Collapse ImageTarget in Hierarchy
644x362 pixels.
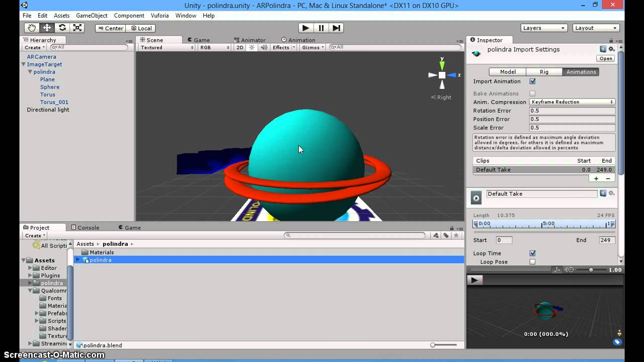point(23,64)
